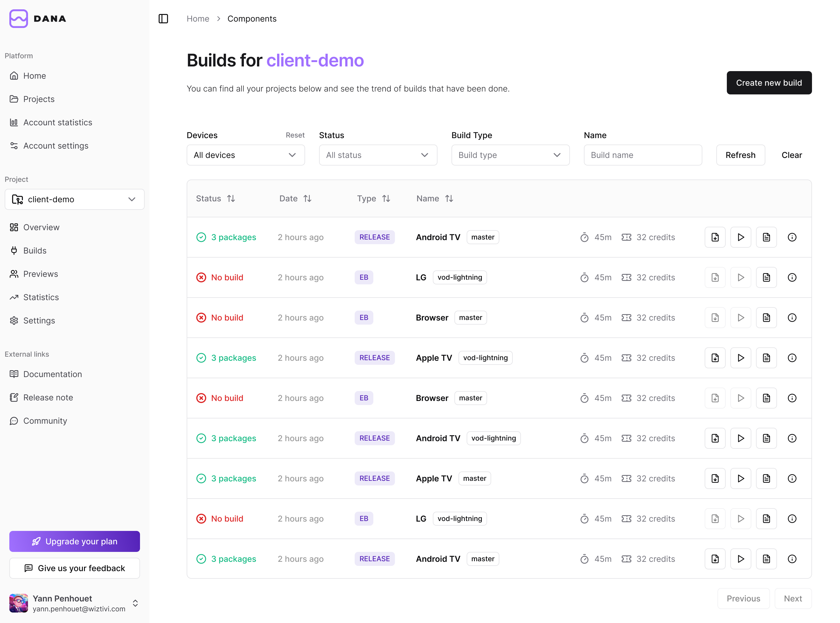Click the Upgrade your plan button
The width and height of the screenshot is (840, 623).
click(x=74, y=541)
